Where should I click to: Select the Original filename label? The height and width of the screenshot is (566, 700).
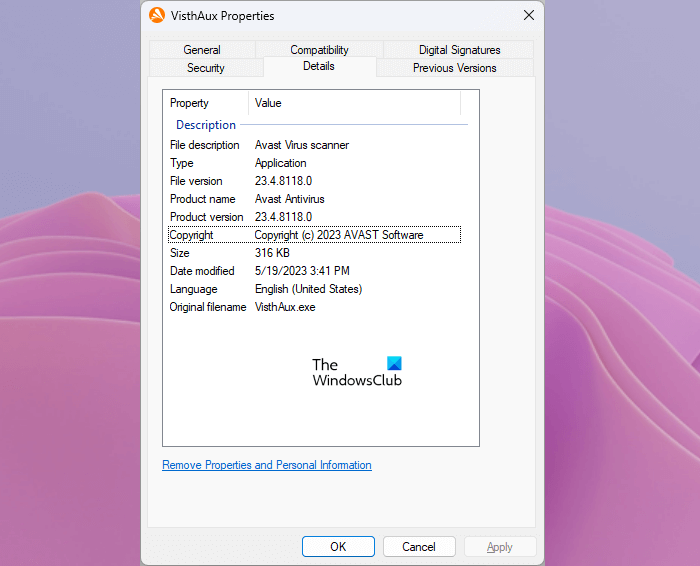[x=208, y=307]
